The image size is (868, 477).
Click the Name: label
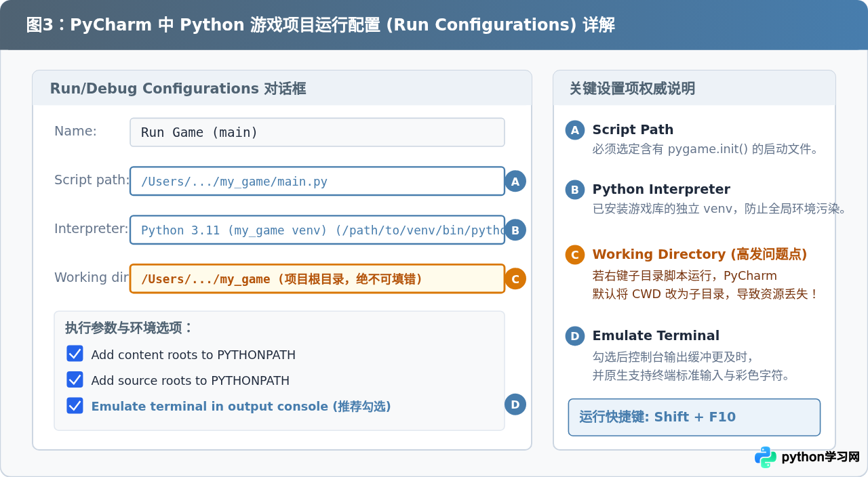point(75,131)
